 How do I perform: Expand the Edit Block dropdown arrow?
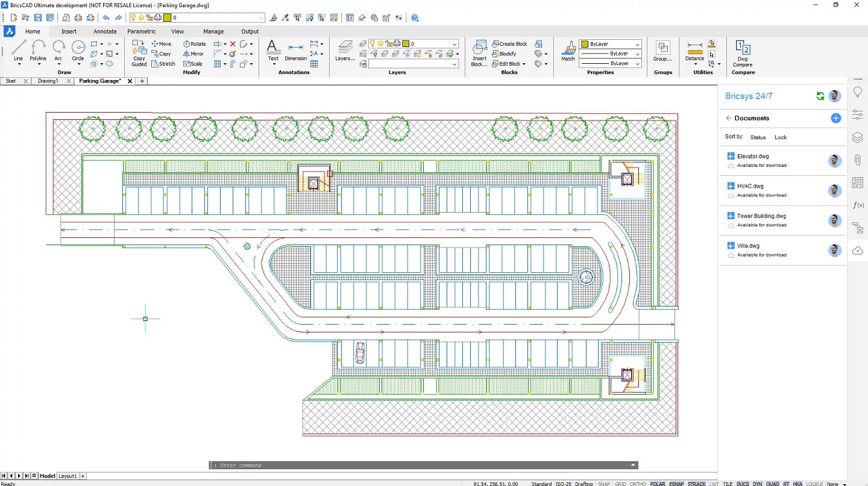(524, 63)
